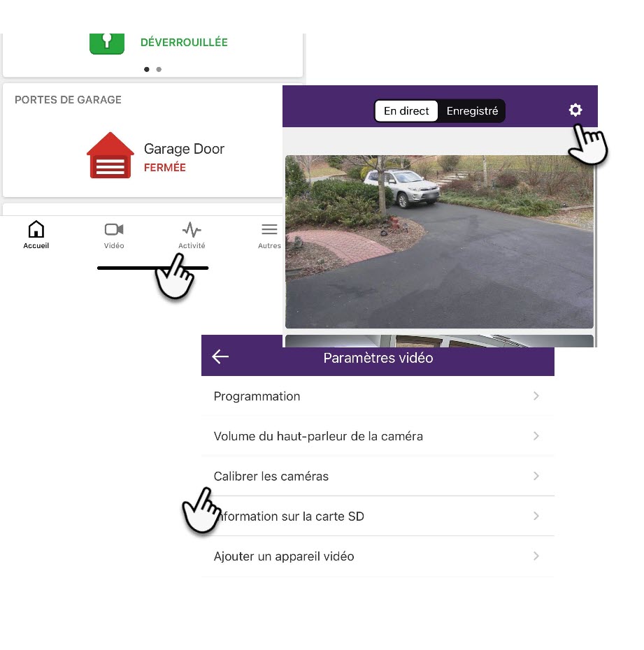Switch to En direct view
The width and height of the screenshot is (644, 650).
tap(406, 111)
